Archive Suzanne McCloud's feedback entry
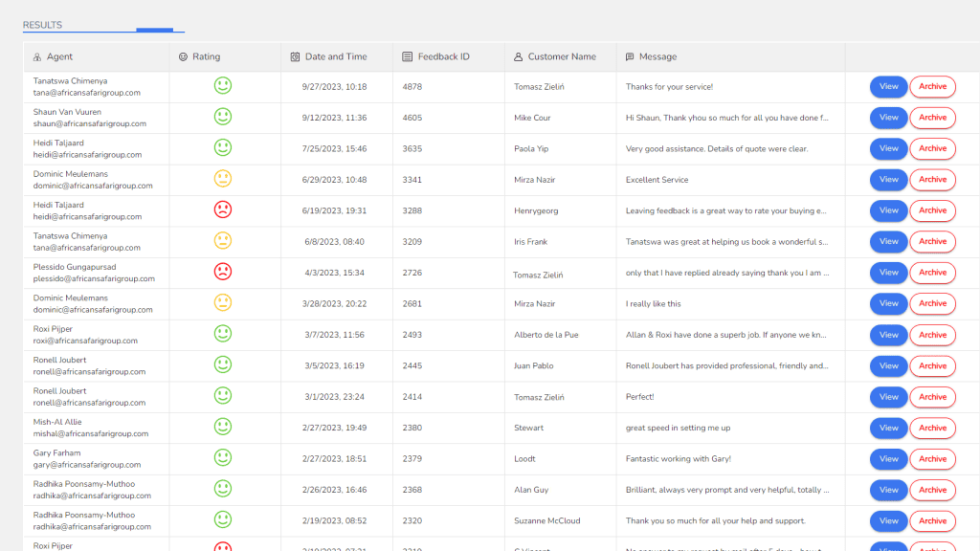The image size is (980, 551). point(932,520)
